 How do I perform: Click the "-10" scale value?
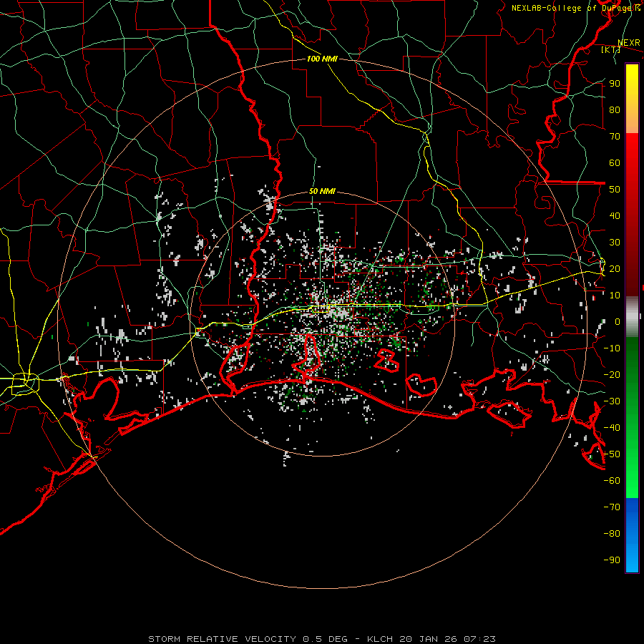coord(612,348)
